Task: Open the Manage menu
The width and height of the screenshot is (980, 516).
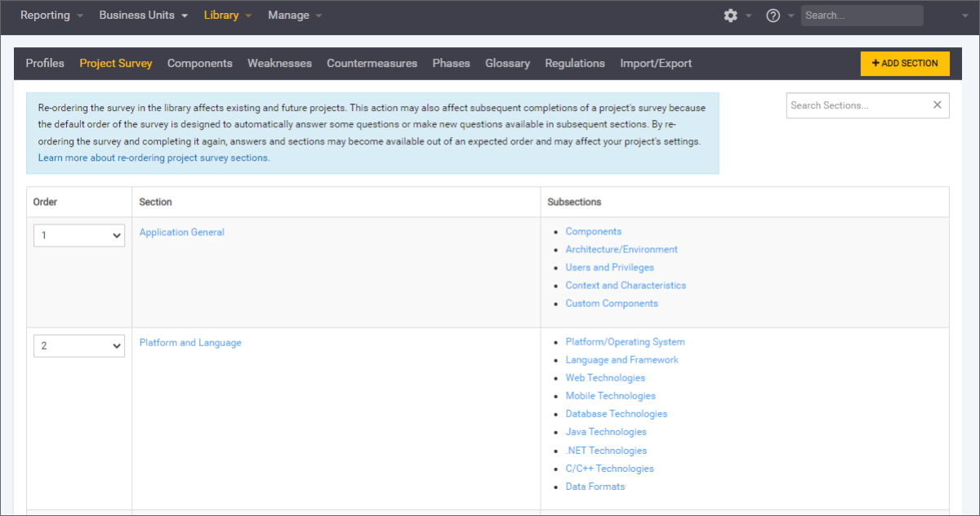Action: 294,16
